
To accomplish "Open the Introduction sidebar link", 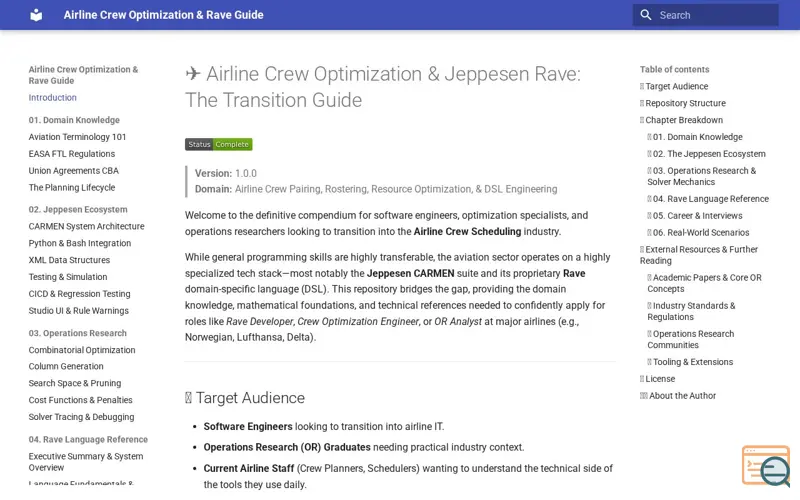I will pos(53,97).
